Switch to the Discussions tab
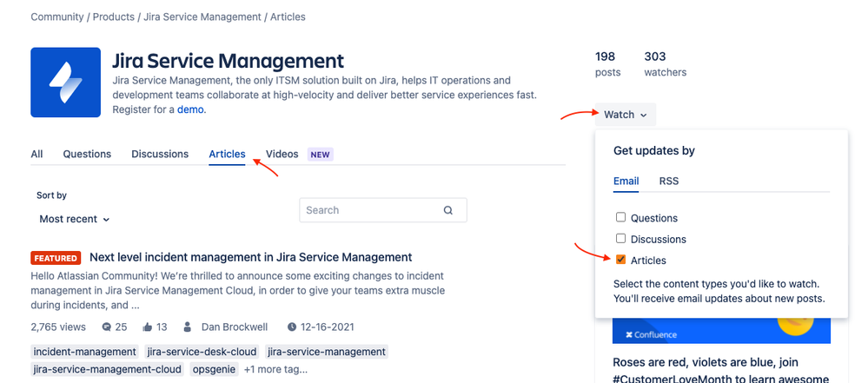 [x=160, y=155]
